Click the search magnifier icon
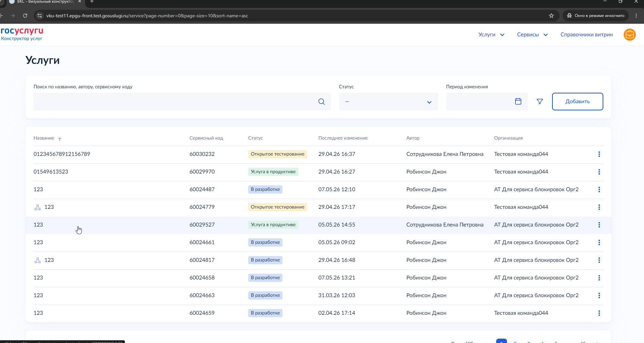The image size is (644, 343). click(x=321, y=102)
